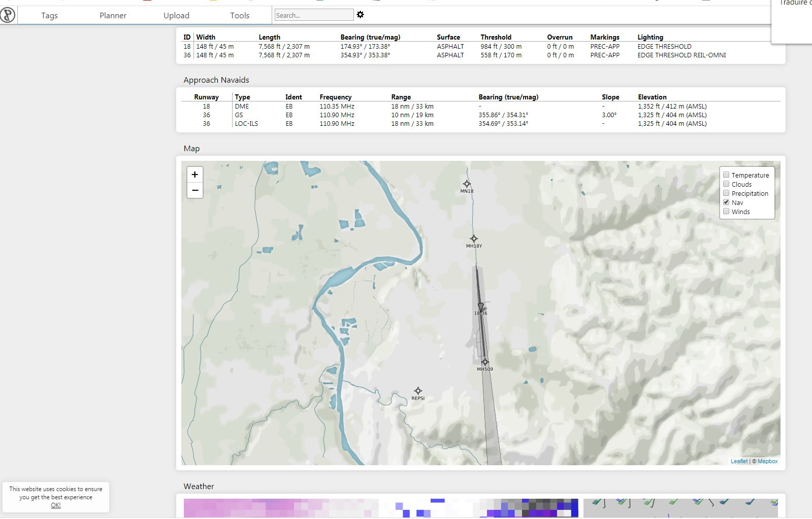Viewport: 812px width, 519px height.
Task: Enable the Temperature map layer
Action: 726,175
